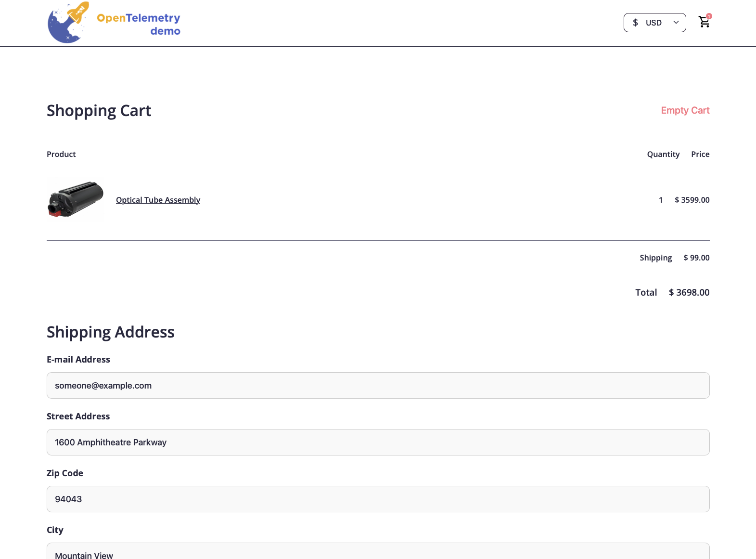Screen dimensions: 756x559
Task: Open the shopping cart icon
Action: 704,23
